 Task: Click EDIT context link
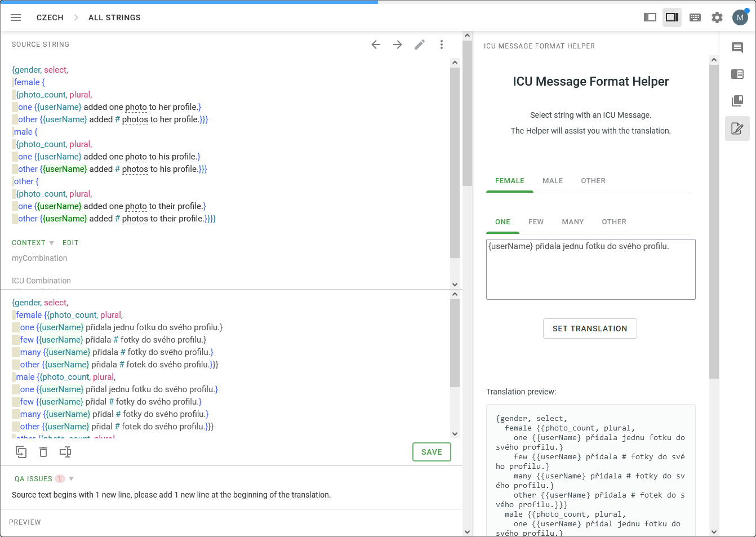pos(70,243)
